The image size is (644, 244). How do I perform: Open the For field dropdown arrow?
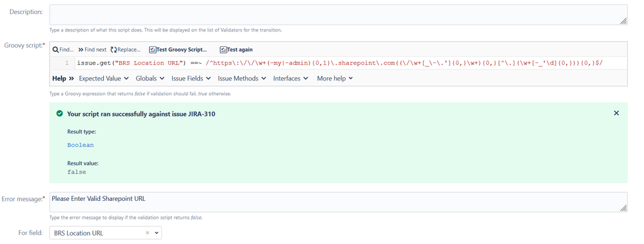click(x=157, y=233)
